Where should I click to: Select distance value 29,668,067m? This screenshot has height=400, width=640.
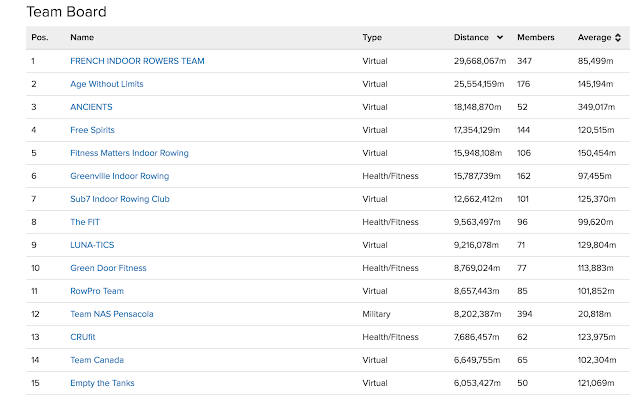click(x=480, y=61)
